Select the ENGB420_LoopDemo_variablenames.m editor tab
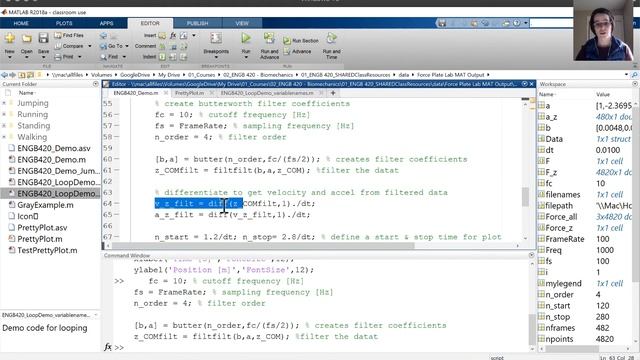This screenshot has width=640, height=360. pos(267,93)
